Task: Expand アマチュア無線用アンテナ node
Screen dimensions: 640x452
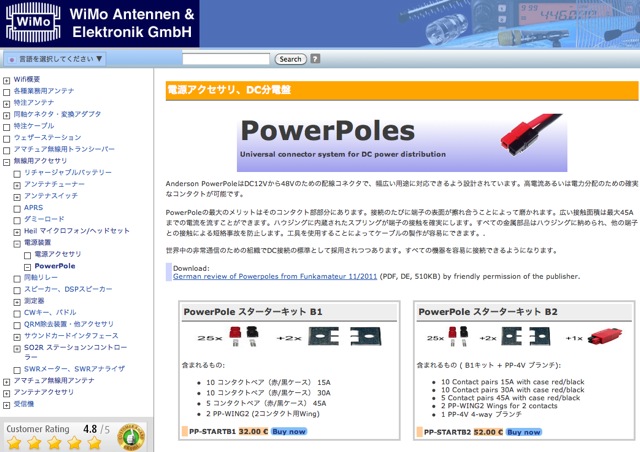Action: click(x=7, y=382)
